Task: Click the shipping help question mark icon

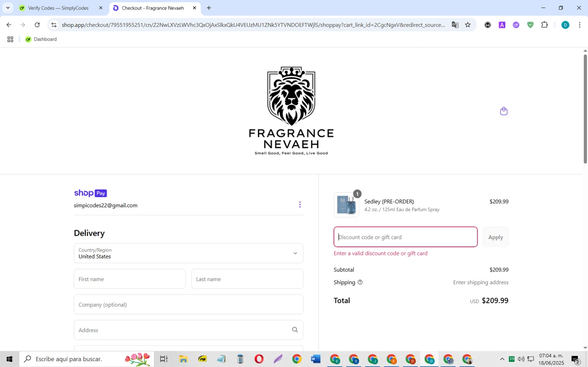Action: 360,282
